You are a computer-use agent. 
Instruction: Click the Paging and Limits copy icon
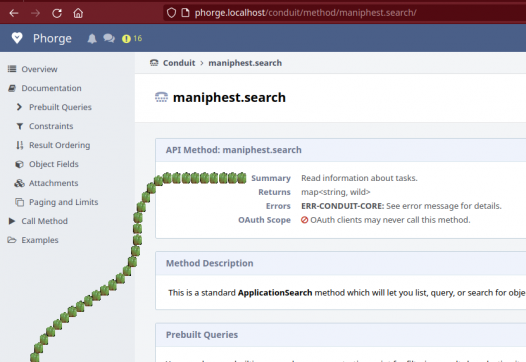19,202
